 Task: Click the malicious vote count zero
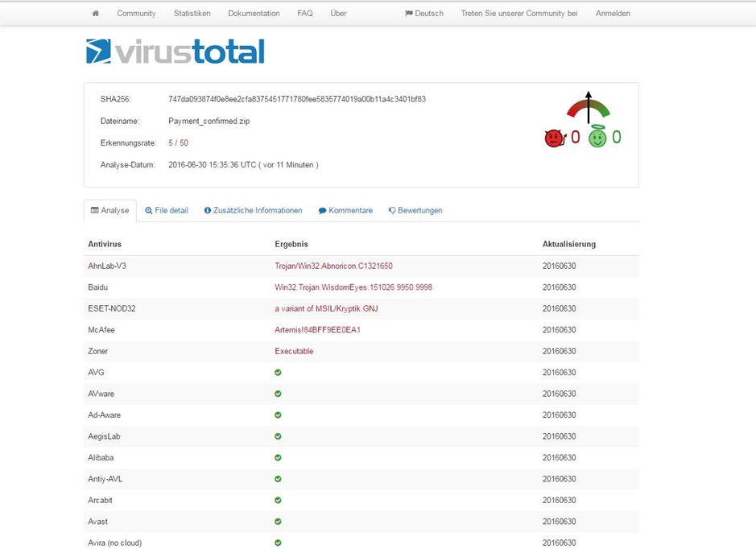[x=575, y=138]
